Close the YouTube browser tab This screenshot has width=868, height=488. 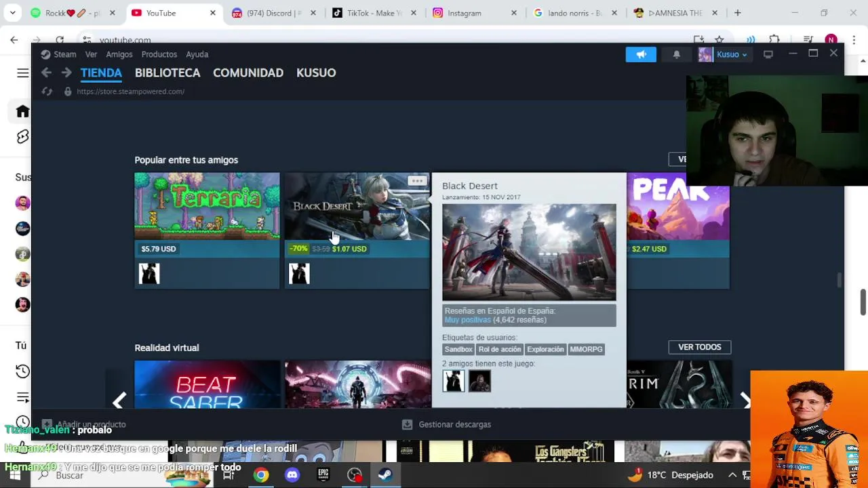pos(212,13)
